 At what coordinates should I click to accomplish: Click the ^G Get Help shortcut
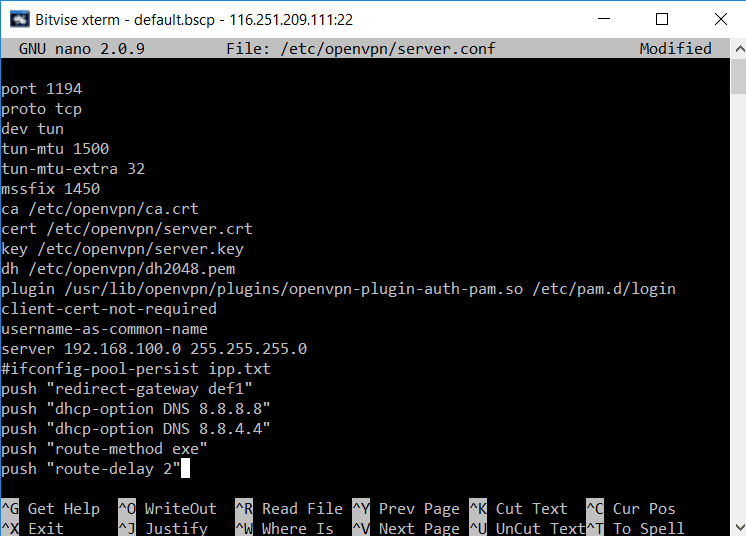click(50, 508)
